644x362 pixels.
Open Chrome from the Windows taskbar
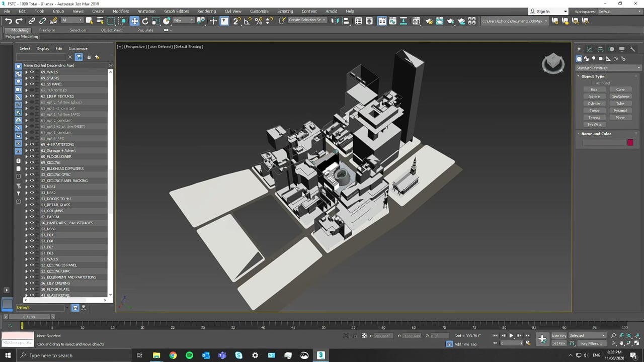click(x=173, y=355)
